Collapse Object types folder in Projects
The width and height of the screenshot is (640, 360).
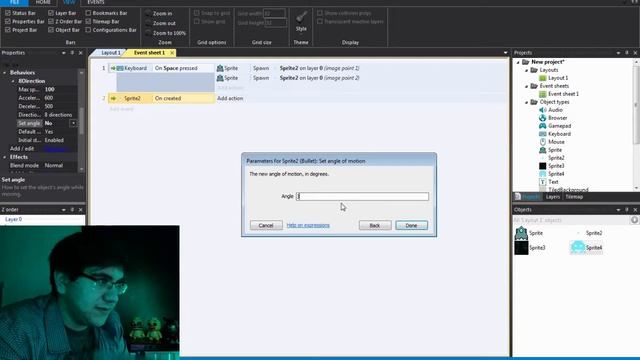tap(527, 102)
